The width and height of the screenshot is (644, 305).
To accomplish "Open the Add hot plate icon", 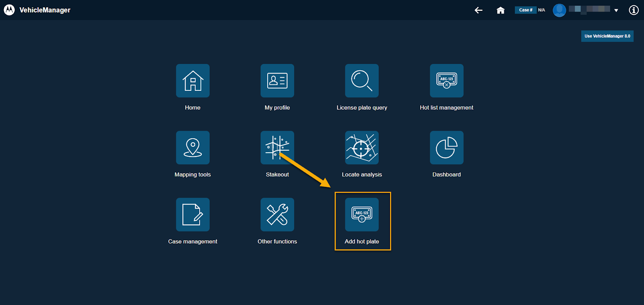I will [x=362, y=215].
